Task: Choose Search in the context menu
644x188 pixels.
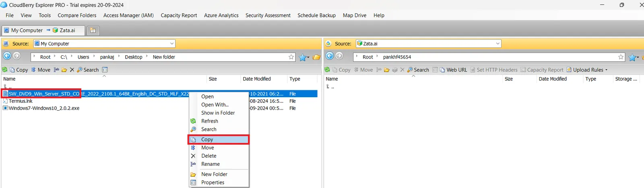Action: (x=219, y=129)
